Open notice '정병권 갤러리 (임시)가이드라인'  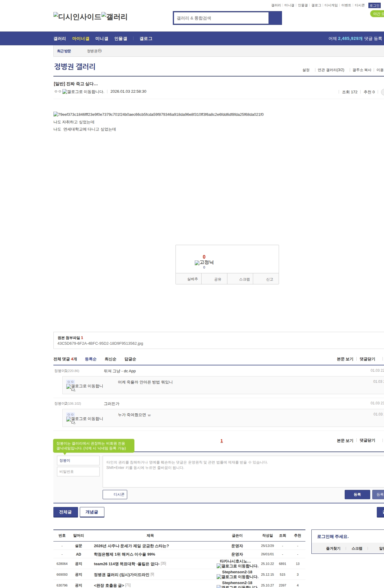point(121,575)
